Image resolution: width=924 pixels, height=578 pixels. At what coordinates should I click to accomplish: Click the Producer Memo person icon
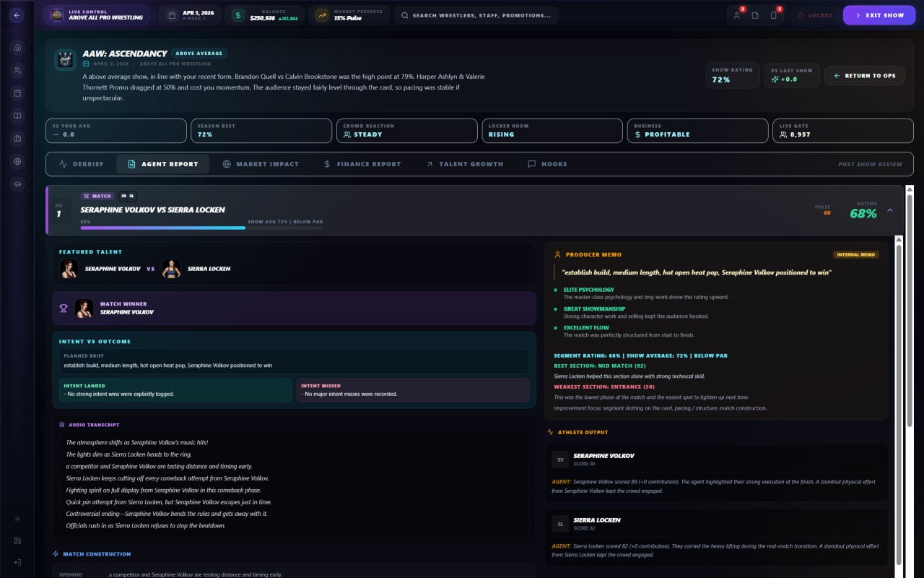point(557,254)
